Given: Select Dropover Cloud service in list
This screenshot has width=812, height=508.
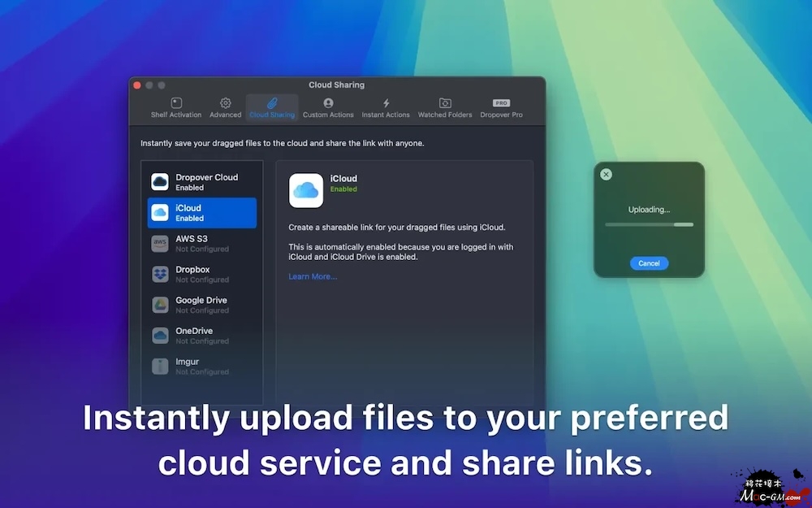Looking at the screenshot, I should 202,182.
